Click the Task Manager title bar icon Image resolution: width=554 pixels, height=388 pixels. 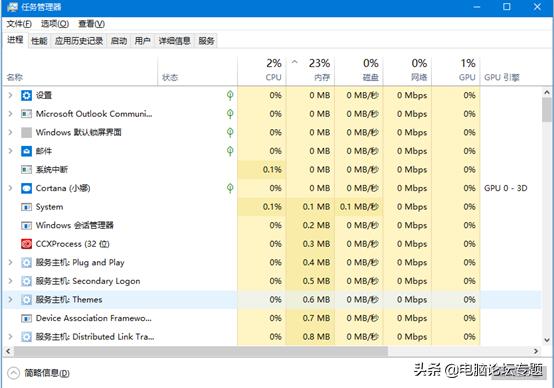(13, 7)
